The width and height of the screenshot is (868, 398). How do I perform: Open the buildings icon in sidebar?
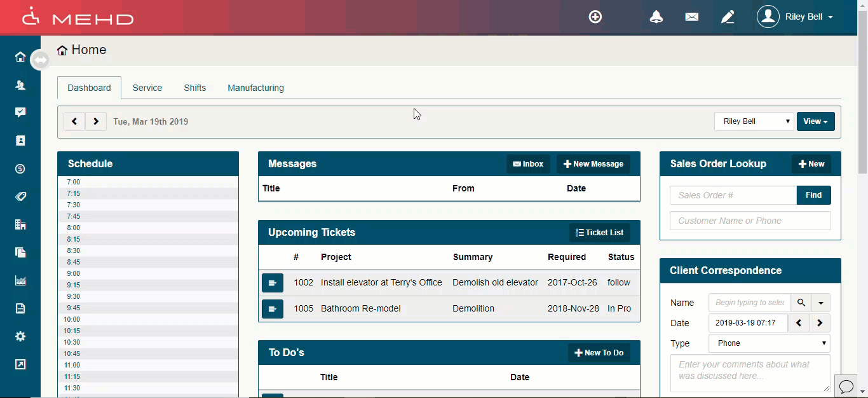20,224
